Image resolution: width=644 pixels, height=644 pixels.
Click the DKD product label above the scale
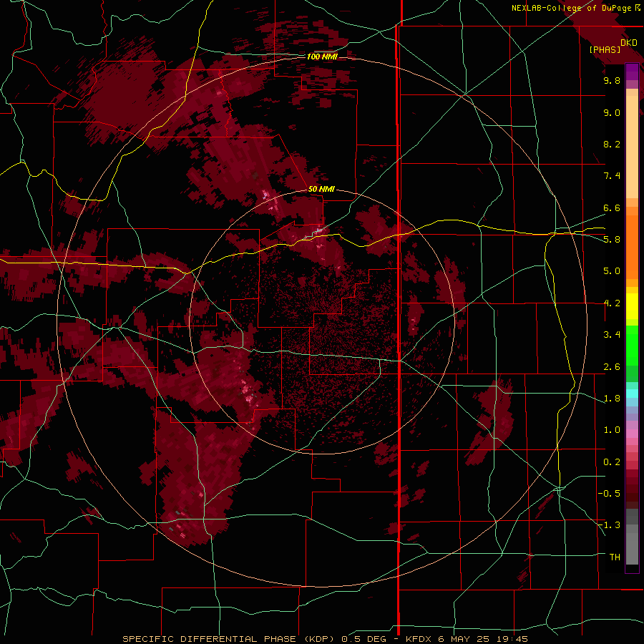coord(629,43)
